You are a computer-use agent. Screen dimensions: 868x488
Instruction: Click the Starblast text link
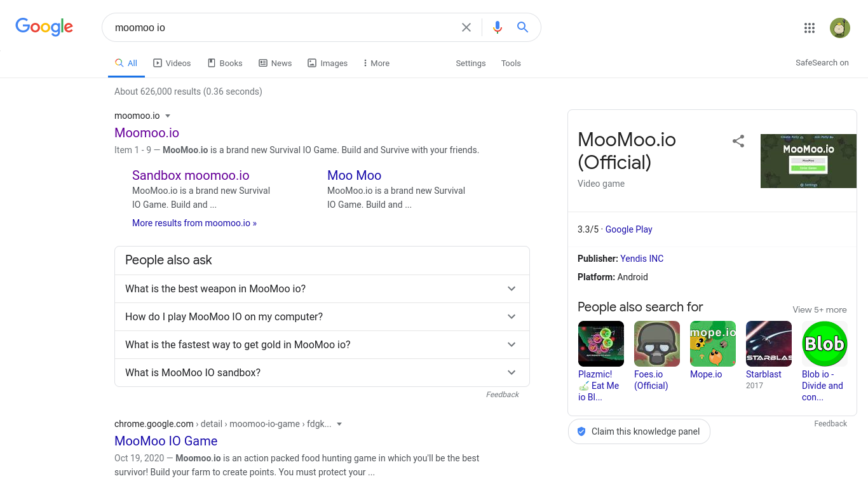pyautogui.click(x=764, y=374)
